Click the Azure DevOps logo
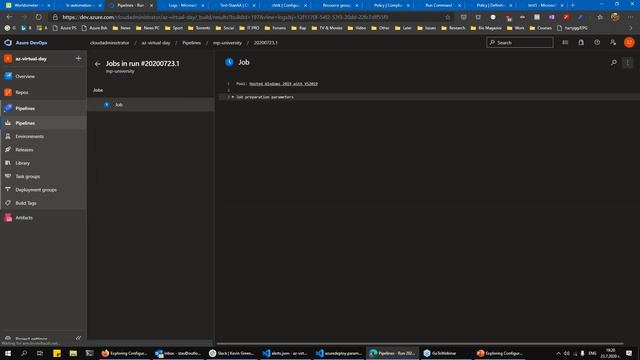Screen dimensions: 640x360 point(8,42)
